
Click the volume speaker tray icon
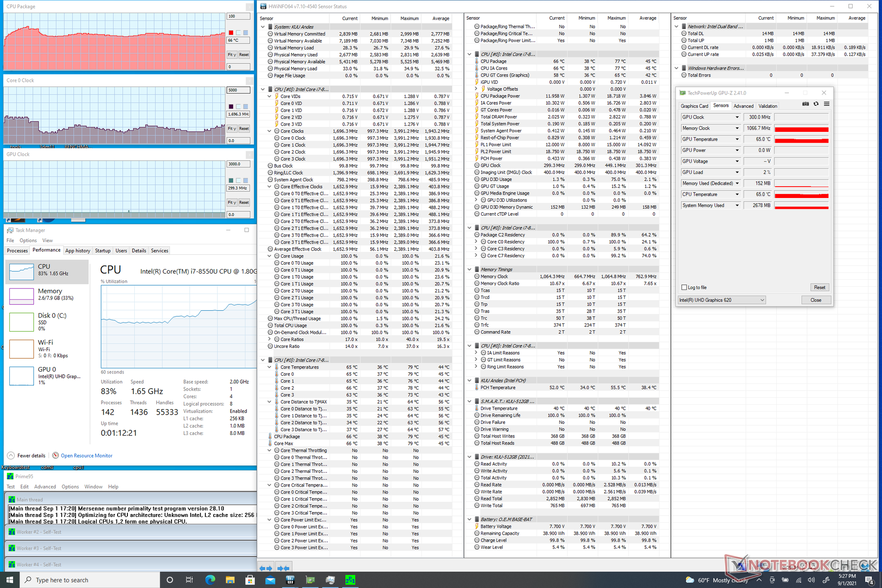click(811, 580)
